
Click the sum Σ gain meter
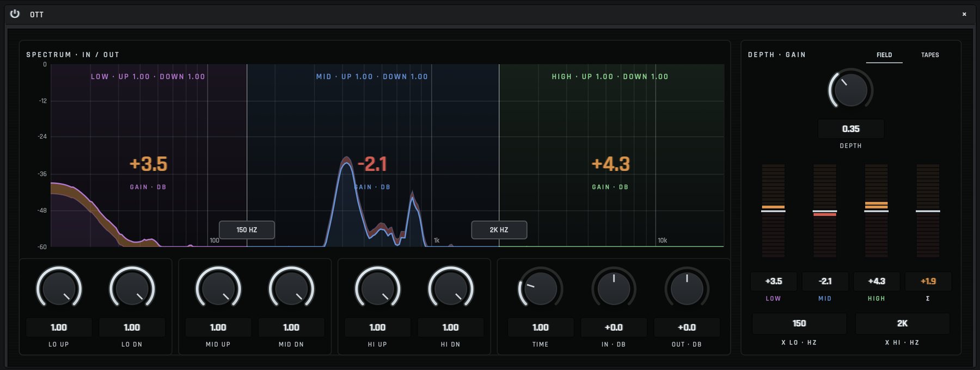[928, 211]
